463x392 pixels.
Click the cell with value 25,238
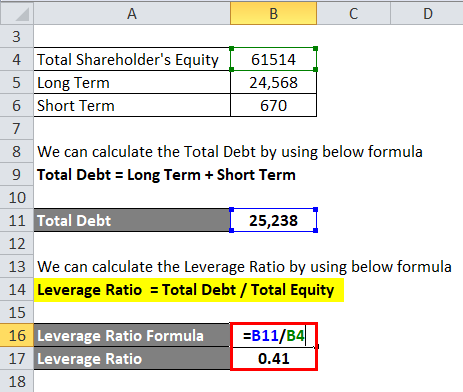click(273, 220)
